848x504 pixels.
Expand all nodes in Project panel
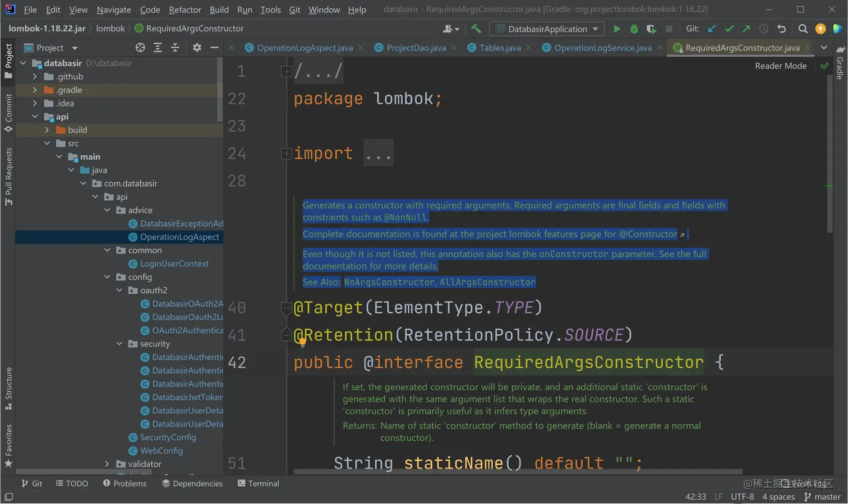click(158, 48)
